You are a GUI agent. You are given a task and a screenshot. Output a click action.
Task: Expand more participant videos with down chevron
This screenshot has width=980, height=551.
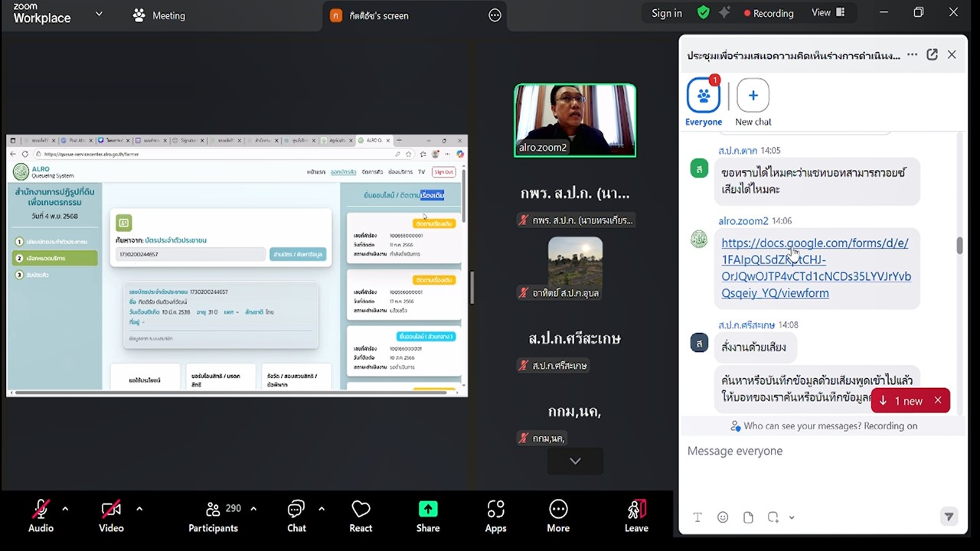coord(575,461)
